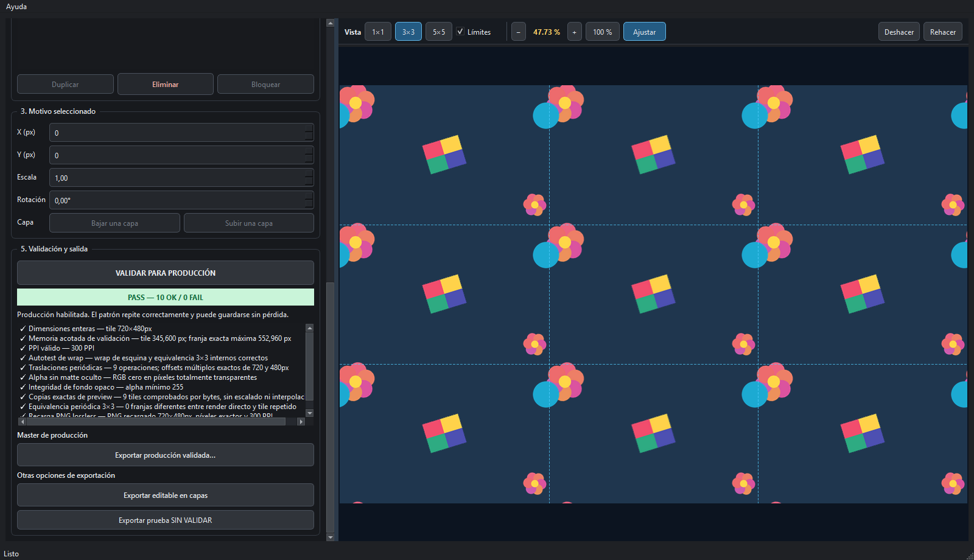Switch preview to 3×3 view
Image resolution: width=974 pixels, height=560 pixels.
click(x=408, y=32)
